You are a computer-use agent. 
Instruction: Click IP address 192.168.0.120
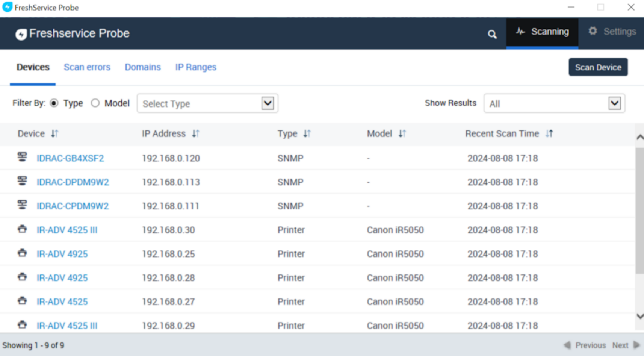(171, 158)
